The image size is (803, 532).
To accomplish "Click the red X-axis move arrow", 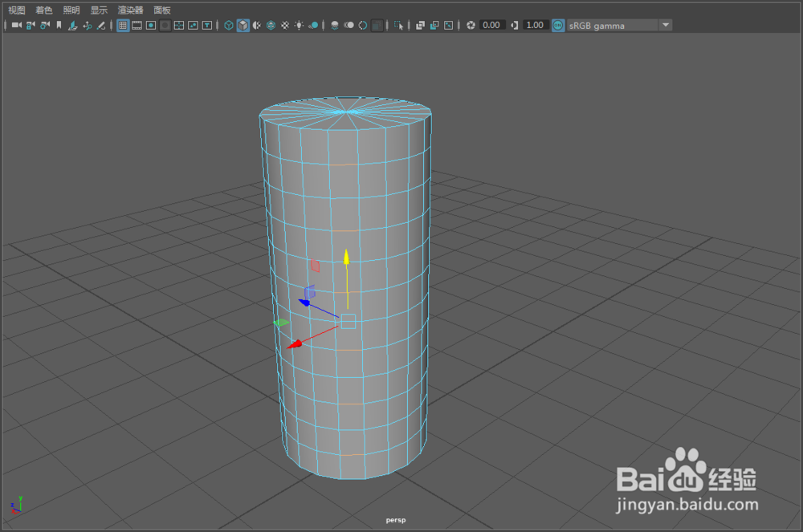I will [x=295, y=344].
